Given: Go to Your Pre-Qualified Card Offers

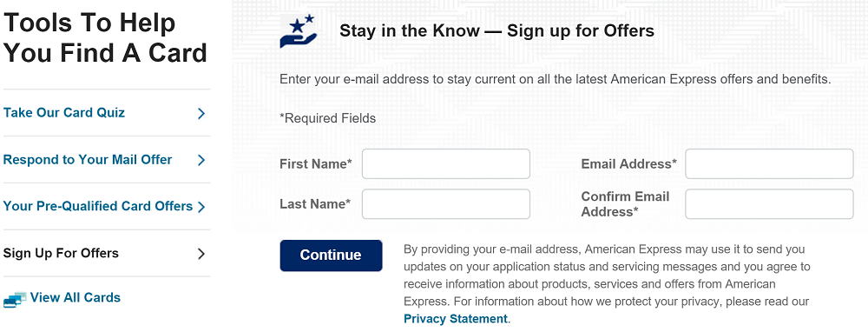Looking at the screenshot, I should pyautogui.click(x=98, y=206).
